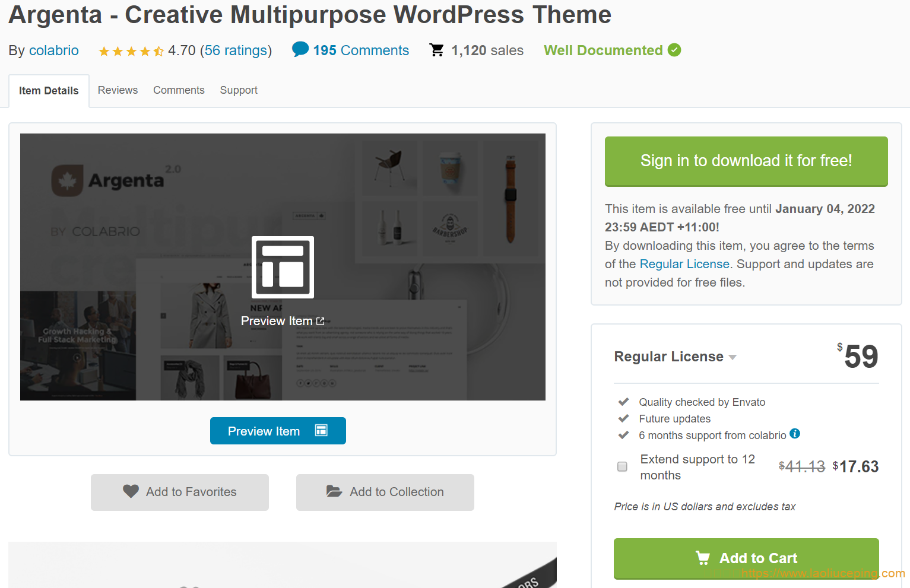Click the Argenta theme preview thumbnail
The width and height of the screenshot is (910, 588).
(283, 267)
